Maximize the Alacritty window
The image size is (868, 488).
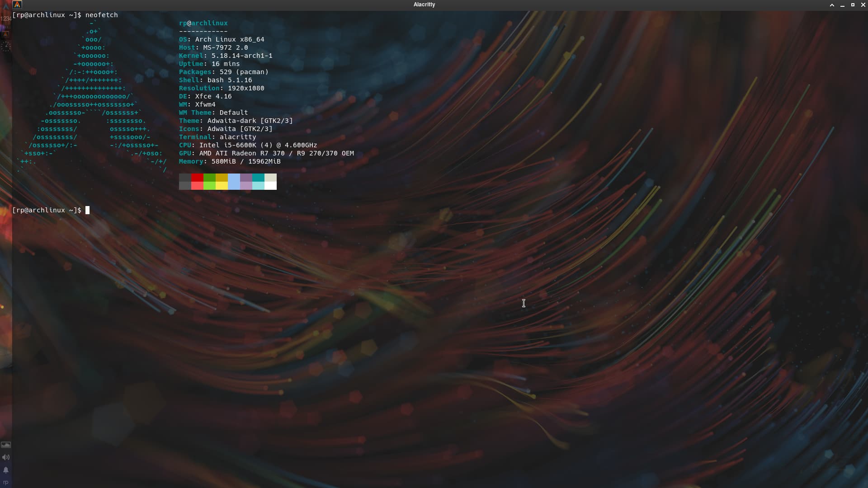[853, 5]
